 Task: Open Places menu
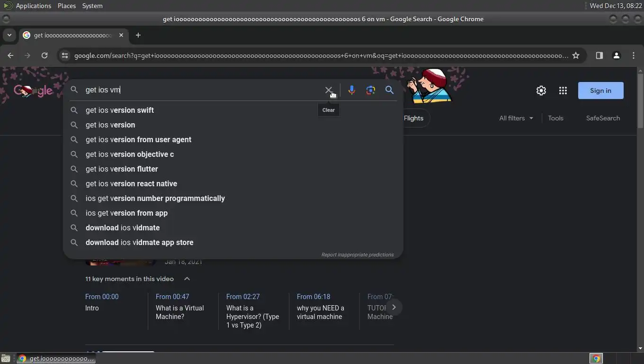tap(67, 6)
